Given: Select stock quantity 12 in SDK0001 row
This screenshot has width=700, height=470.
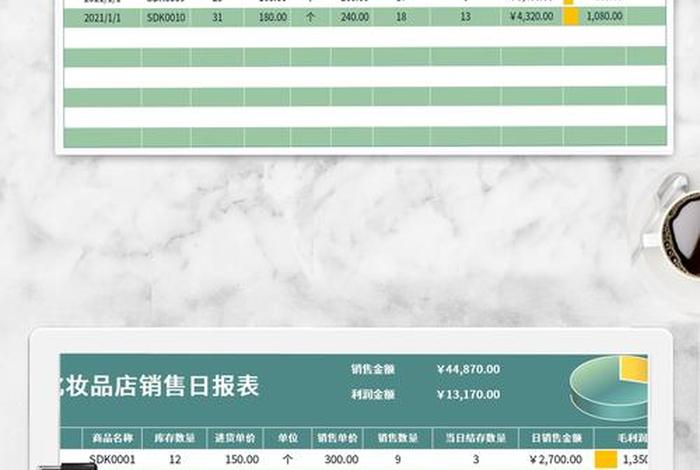Looking at the screenshot, I should (x=175, y=459).
